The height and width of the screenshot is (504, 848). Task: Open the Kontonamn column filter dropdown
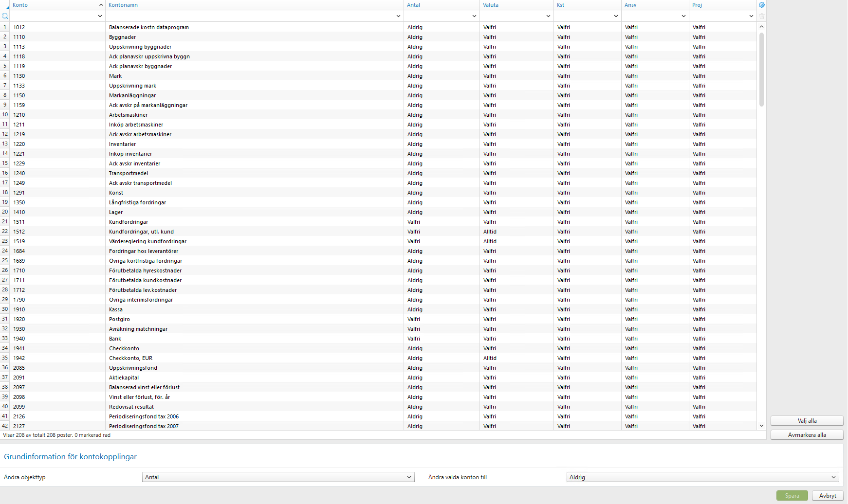pos(399,16)
